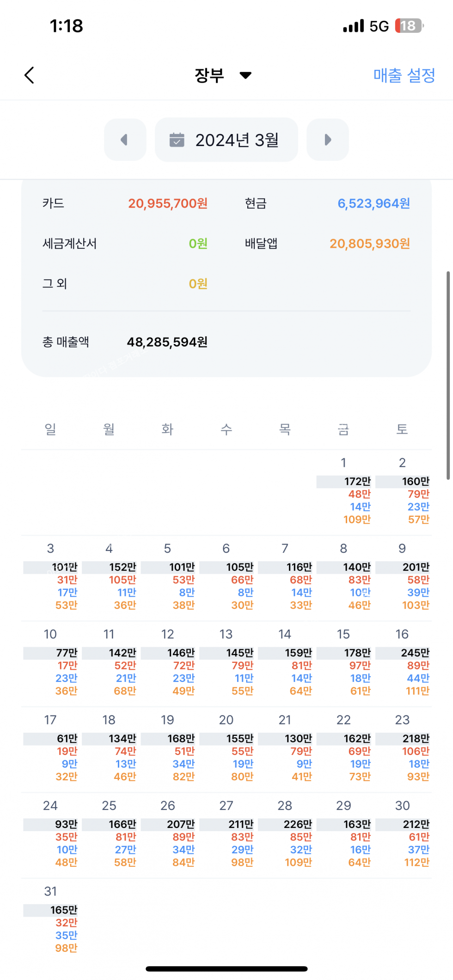This screenshot has height=980, width=453.
Task: Select the 카드 amount 20,955,700원
Action: click(168, 203)
